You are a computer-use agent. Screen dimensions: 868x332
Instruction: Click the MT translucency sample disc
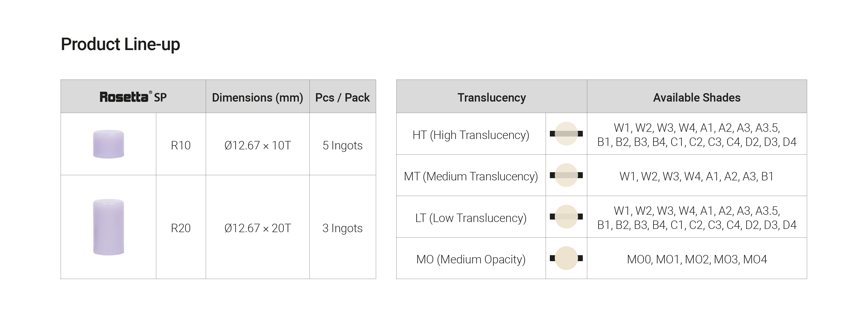(x=566, y=175)
